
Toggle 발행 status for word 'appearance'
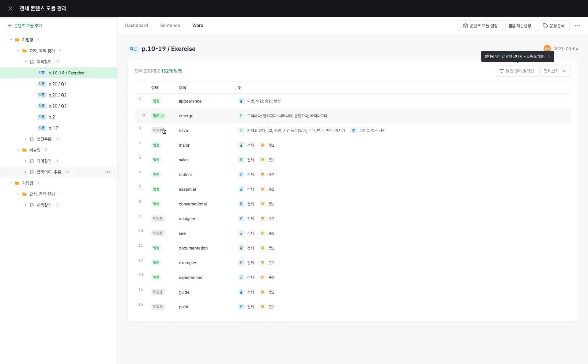[156, 101]
